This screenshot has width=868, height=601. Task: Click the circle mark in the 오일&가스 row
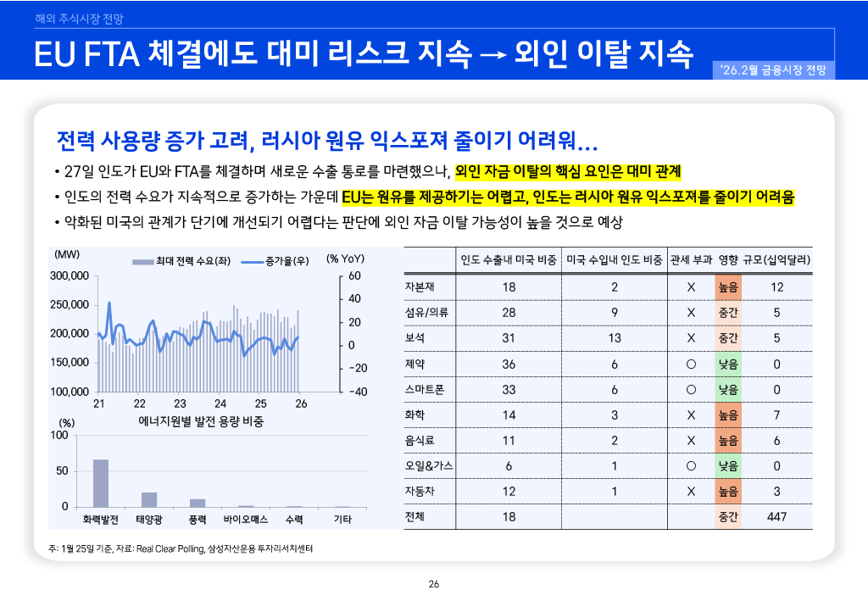click(691, 466)
